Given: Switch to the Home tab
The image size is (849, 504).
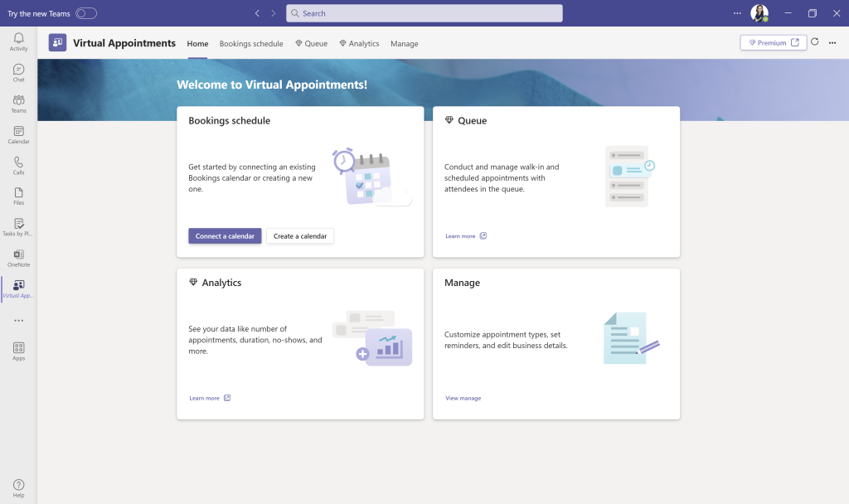Looking at the screenshot, I should (197, 43).
